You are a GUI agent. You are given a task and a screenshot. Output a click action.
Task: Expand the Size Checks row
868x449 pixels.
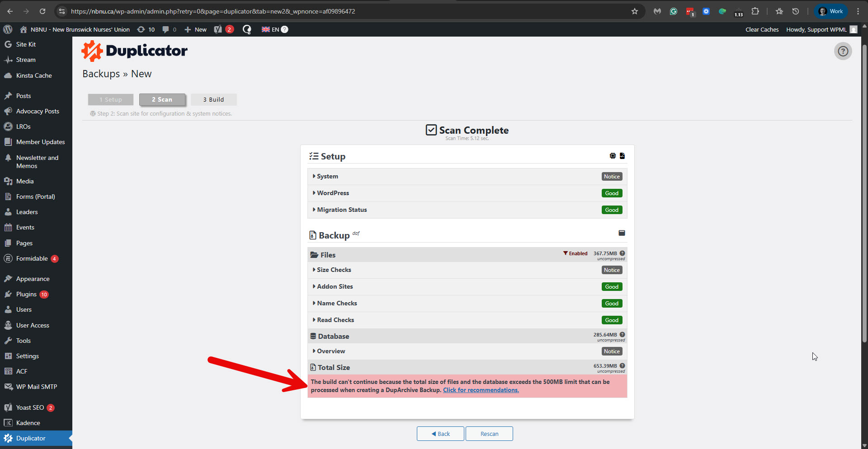coord(334,270)
